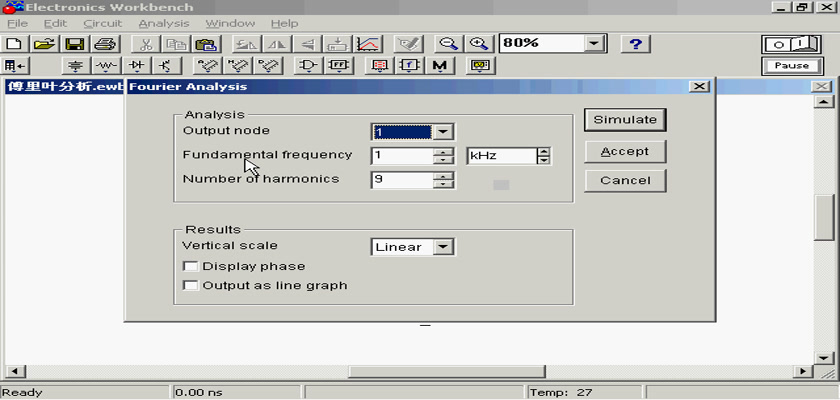
Task: Click the Cancel button
Action: 625,181
